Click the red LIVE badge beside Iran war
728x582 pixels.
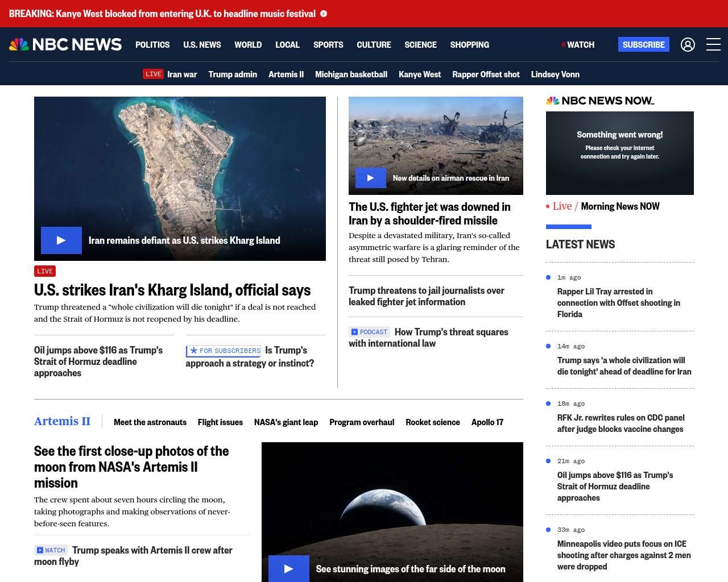pyautogui.click(x=153, y=74)
